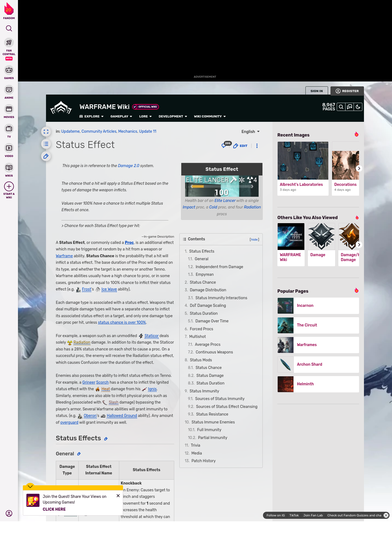Image resolution: width=392 pixels, height=545 pixels.
Task: Expand the Wiki Community menu
Action: pos(210,116)
